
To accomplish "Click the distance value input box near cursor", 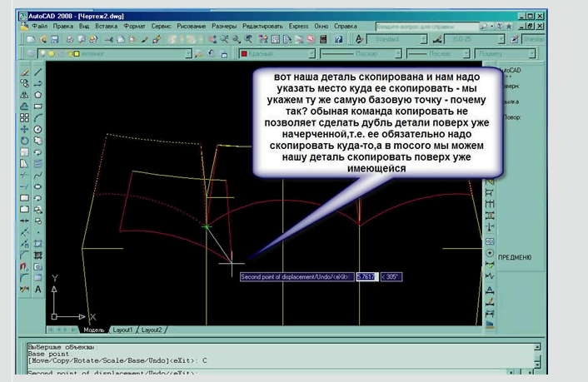I will tap(366, 276).
